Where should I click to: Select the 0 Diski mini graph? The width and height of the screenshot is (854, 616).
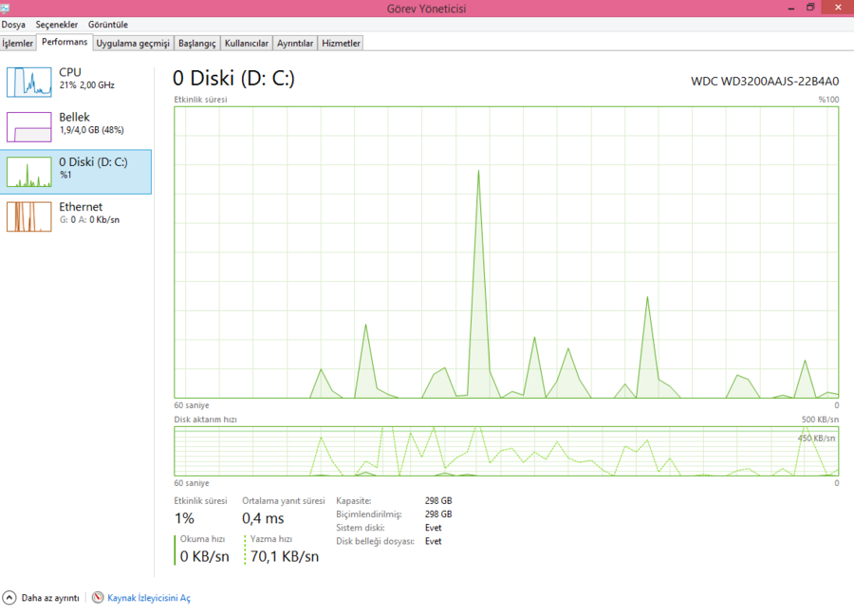pos(28,172)
